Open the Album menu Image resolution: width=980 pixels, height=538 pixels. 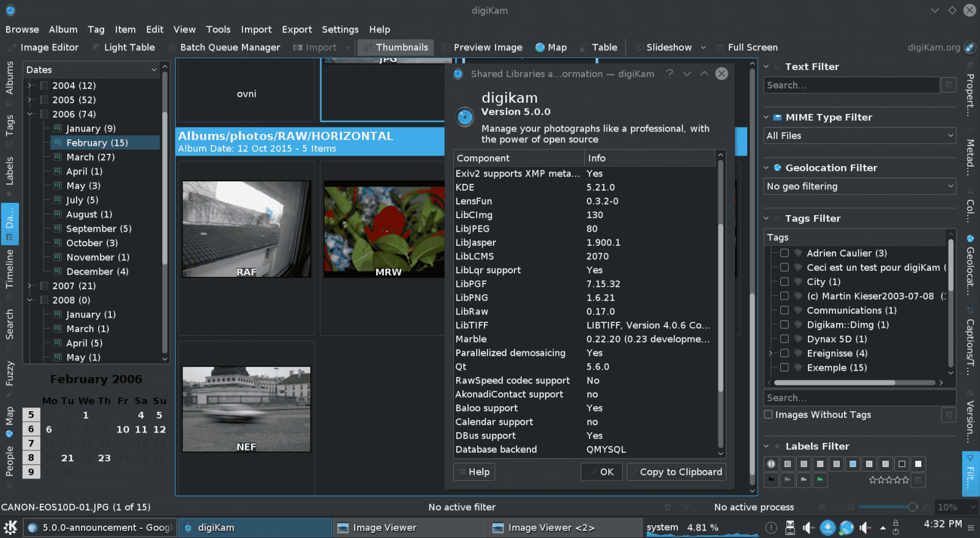coord(63,29)
